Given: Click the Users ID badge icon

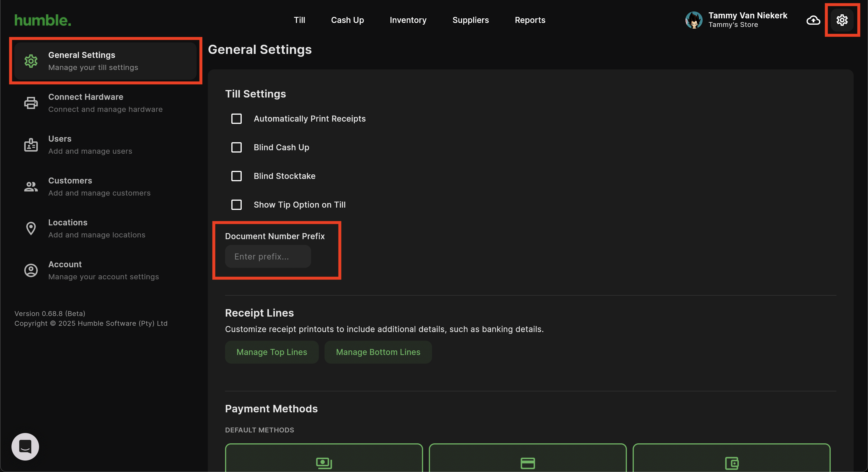Looking at the screenshot, I should click(x=31, y=145).
